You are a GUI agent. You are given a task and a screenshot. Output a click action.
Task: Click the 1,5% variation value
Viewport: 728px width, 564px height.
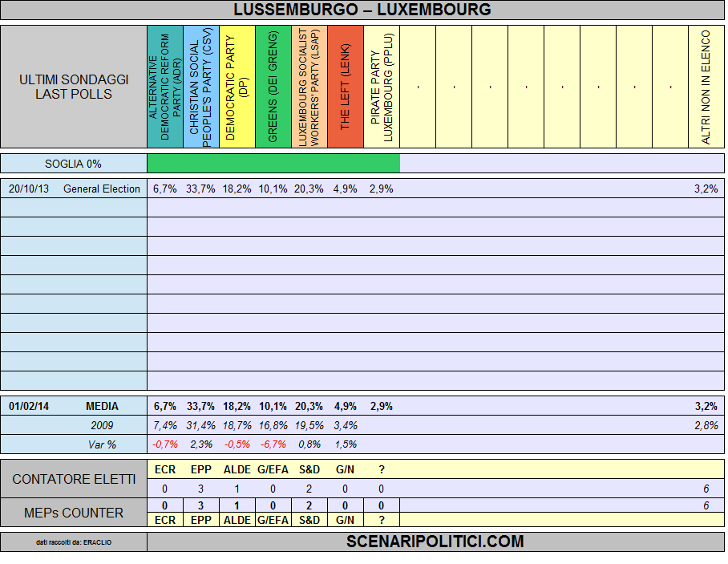(x=346, y=444)
